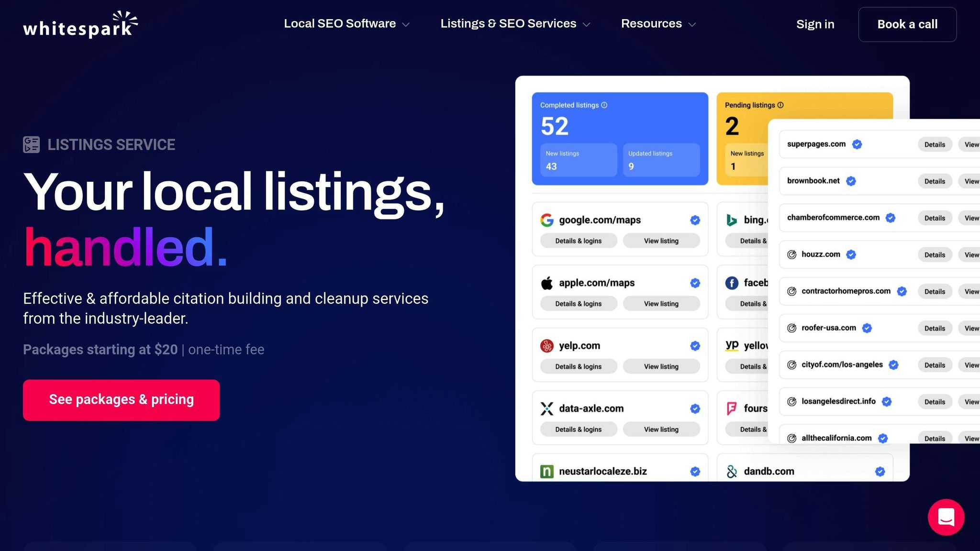980x551 pixels.
Task: Click Details button for cityof.com/los-angeles
Action: tap(935, 365)
